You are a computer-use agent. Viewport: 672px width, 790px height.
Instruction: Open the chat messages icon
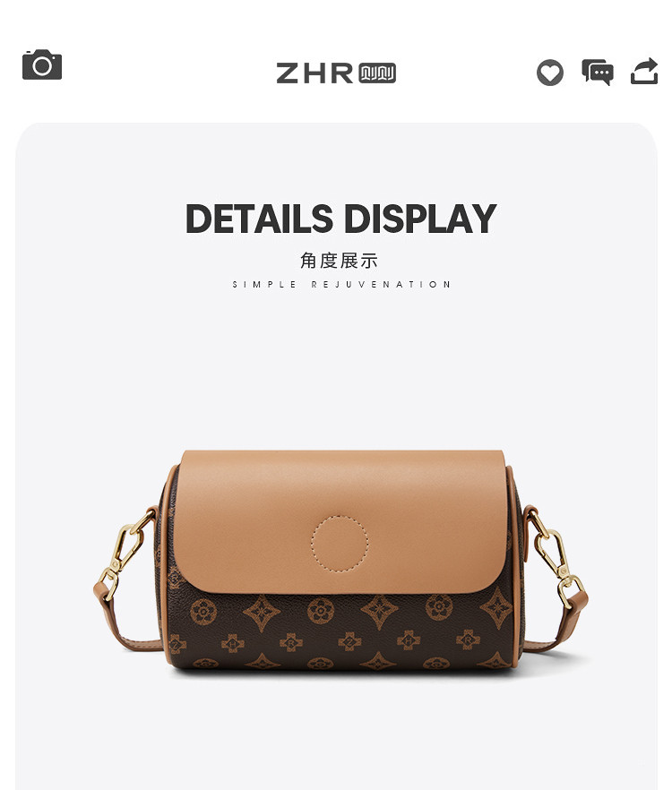(x=598, y=72)
